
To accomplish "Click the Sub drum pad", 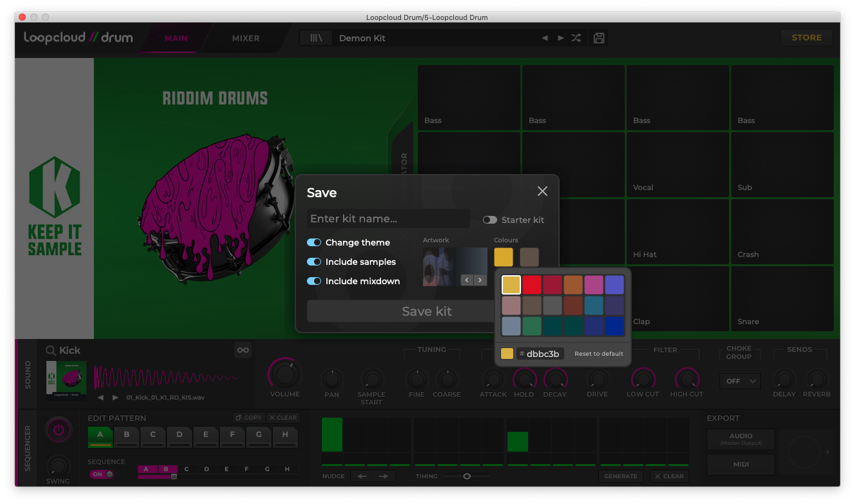I will tap(782, 164).
